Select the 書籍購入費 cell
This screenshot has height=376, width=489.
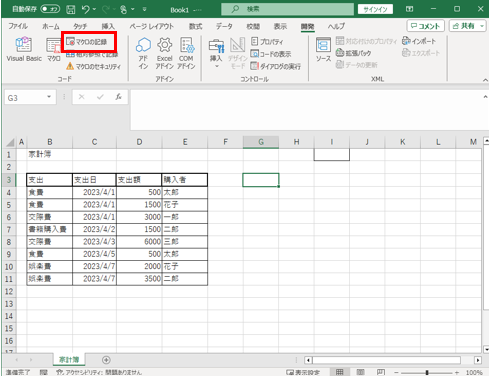[x=49, y=229]
